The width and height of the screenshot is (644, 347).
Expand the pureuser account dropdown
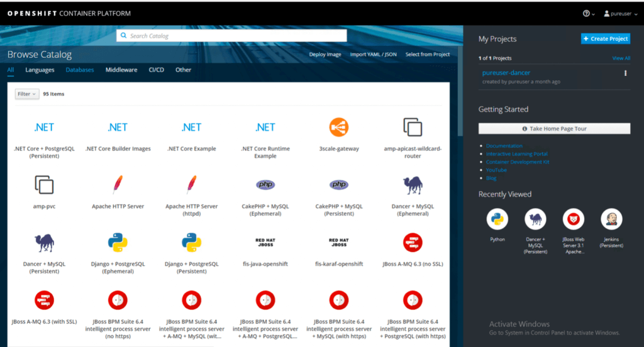tap(620, 14)
